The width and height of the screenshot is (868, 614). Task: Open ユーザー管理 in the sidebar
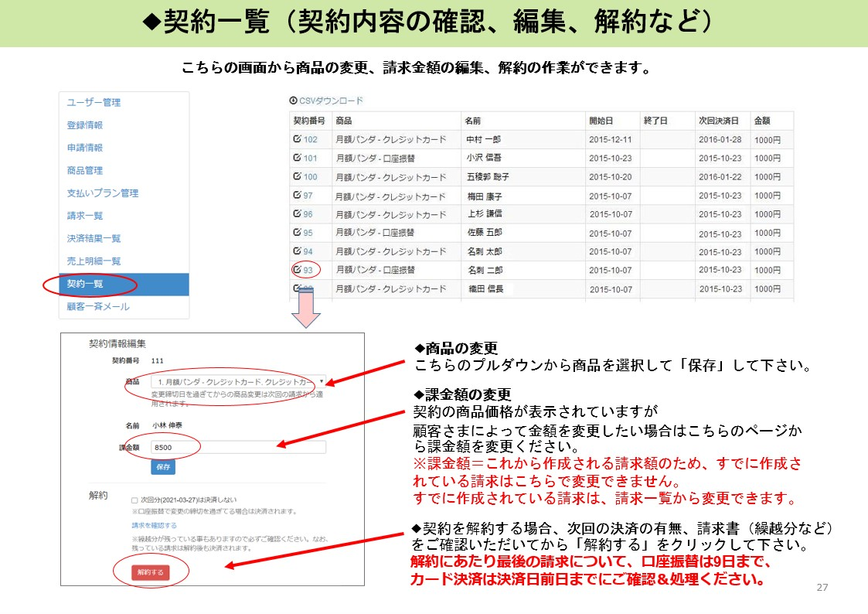[94, 103]
